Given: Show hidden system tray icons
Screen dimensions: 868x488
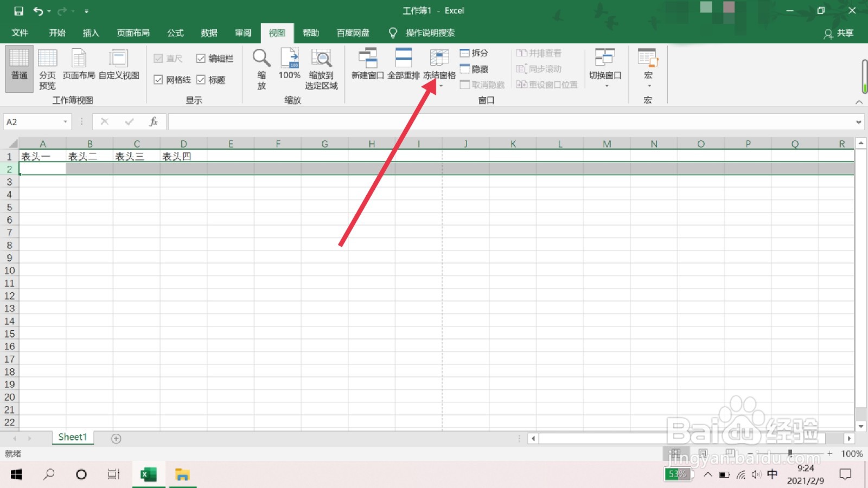Looking at the screenshot, I should click(708, 475).
